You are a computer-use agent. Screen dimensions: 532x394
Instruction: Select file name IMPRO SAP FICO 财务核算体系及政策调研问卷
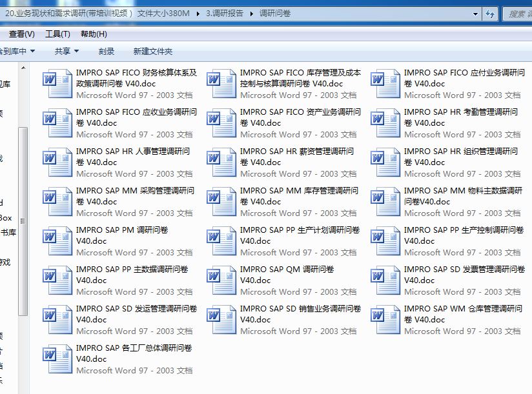click(136, 78)
